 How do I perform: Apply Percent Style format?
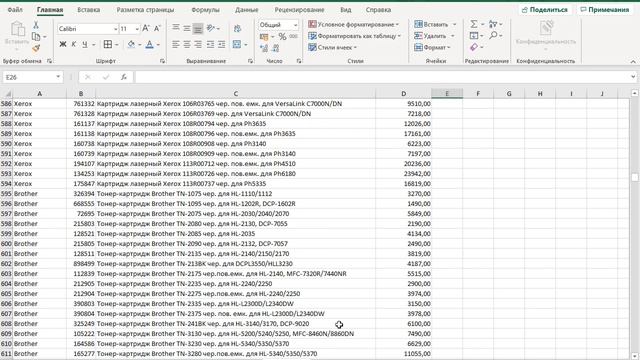[282, 37]
